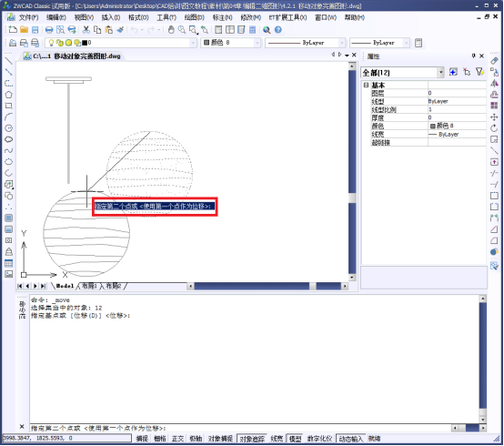Click the 栅格 grid button in status bar
This screenshot has height=446, width=504.
[x=160, y=439]
